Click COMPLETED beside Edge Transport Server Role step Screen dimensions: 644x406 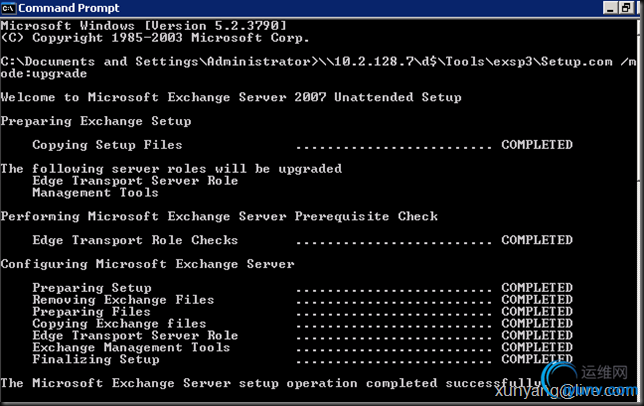click(x=537, y=335)
